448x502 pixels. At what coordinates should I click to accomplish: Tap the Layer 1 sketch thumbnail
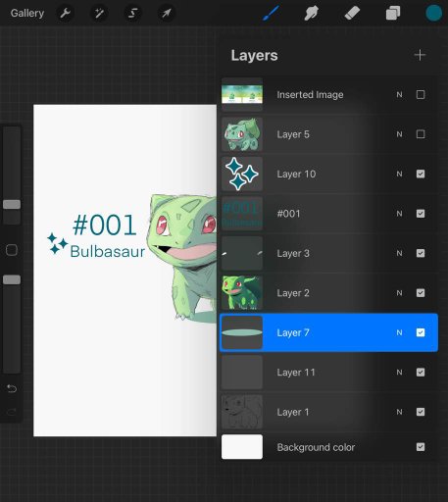coord(242,412)
